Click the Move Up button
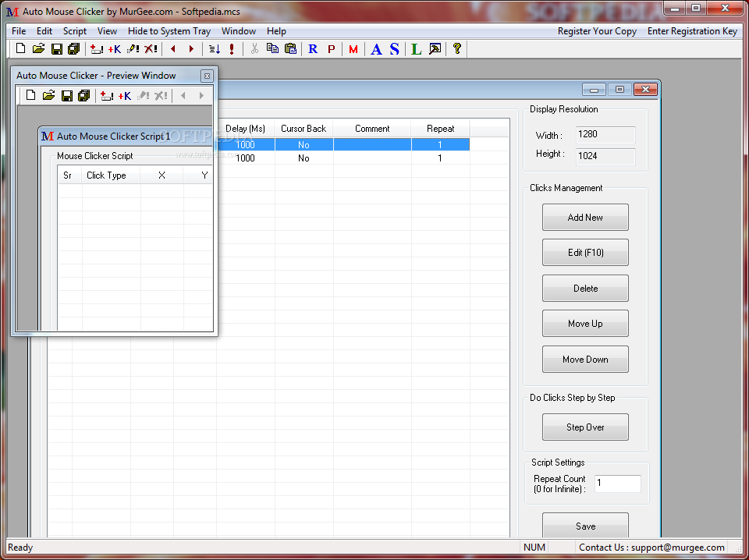Viewport: 749px width, 560px height. (x=585, y=324)
